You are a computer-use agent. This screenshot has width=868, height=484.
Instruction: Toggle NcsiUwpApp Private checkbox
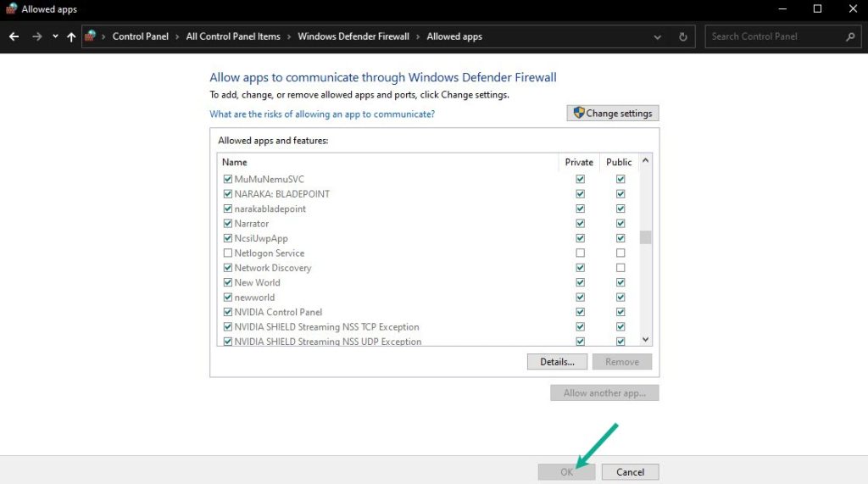[580, 238]
